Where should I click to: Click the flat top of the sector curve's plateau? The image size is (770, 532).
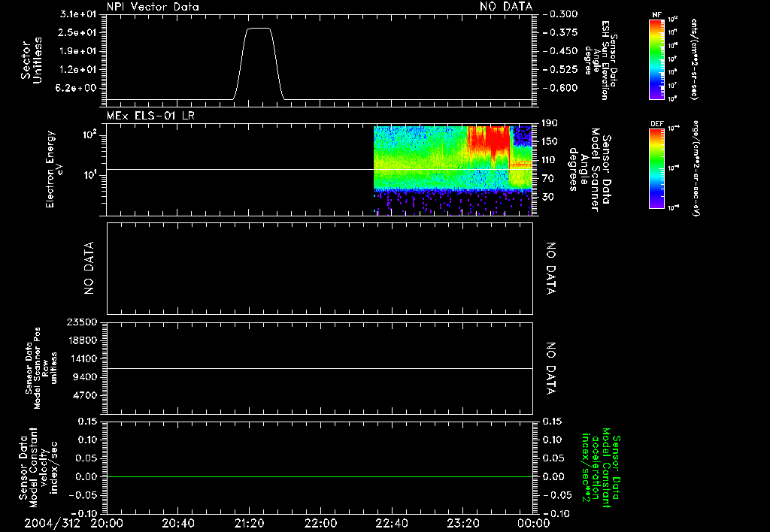point(259,29)
